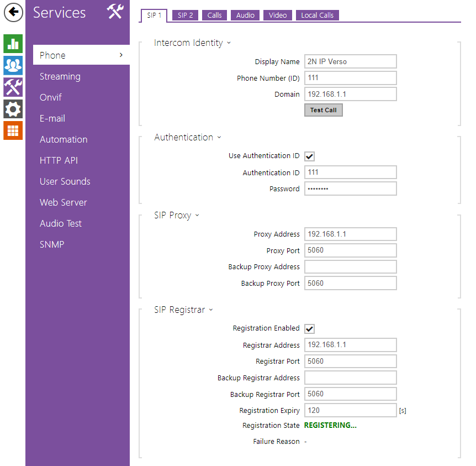Open HTTP API settings in sidebar

point(59,160)
